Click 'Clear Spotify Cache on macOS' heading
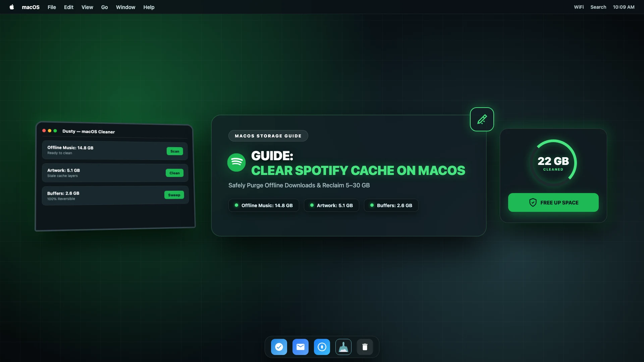 [358, 171]
